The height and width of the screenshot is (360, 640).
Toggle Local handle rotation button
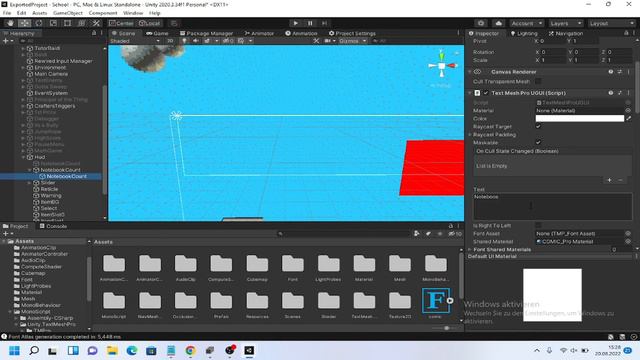(150, 23)
